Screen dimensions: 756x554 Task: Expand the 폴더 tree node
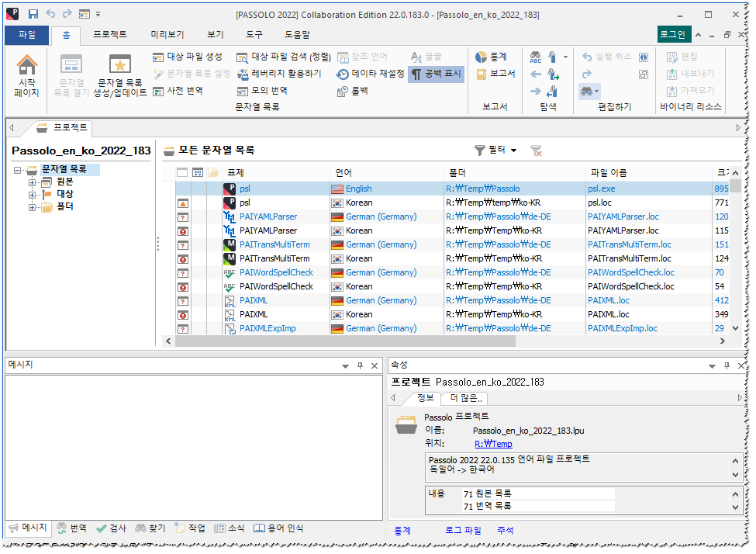(x=32, y=208)
